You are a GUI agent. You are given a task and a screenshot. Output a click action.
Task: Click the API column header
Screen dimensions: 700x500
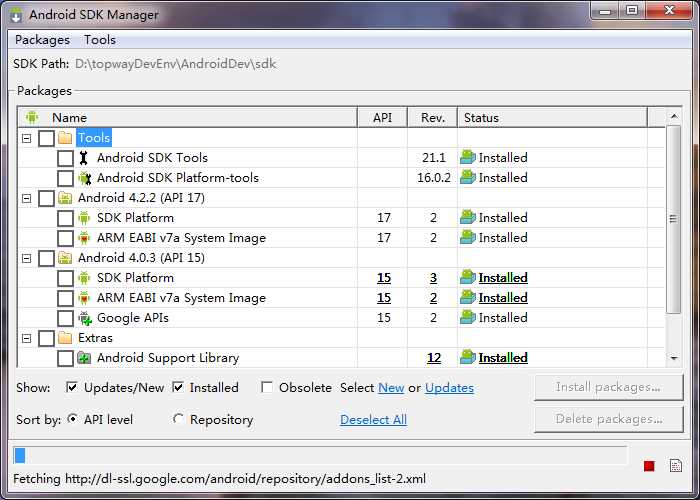[383, 117]
